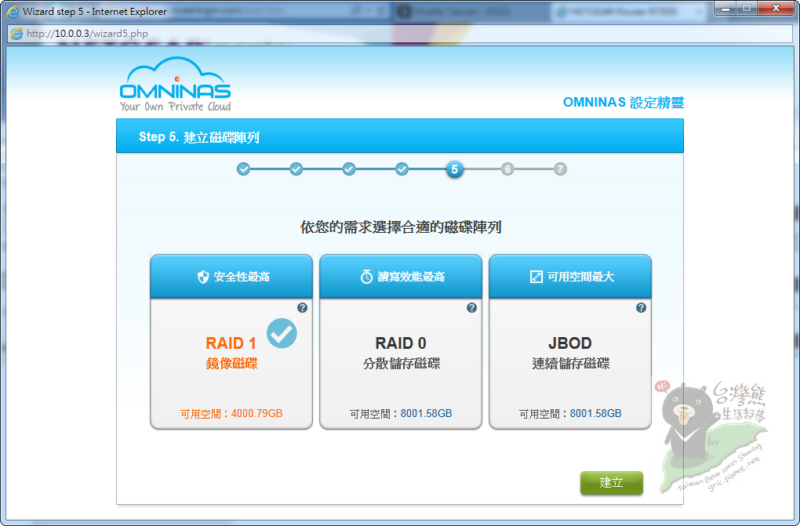800x526 pixels.
Task: Click JBOD 8001.58GB available space text
Action: click(x=595, y=413)
